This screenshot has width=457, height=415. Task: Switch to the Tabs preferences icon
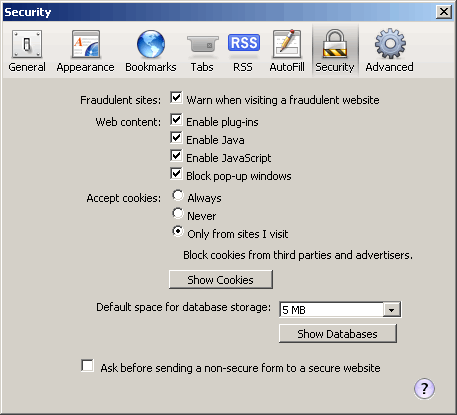click(x=202, y=45)
